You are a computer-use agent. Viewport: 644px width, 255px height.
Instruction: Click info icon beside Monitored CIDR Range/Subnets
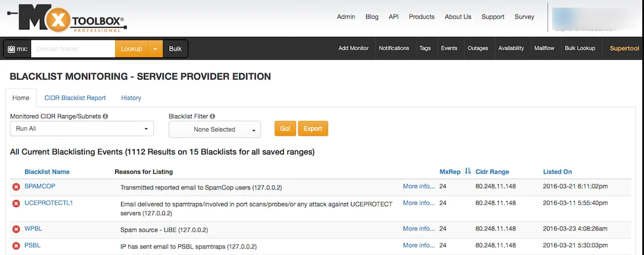point(105,116)
